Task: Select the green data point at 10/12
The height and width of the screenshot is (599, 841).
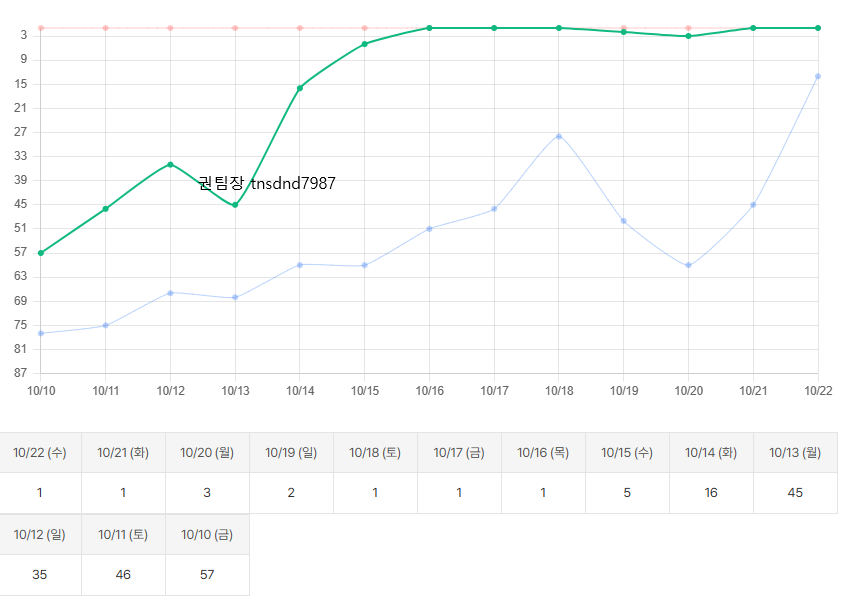Action: (170, 164)
